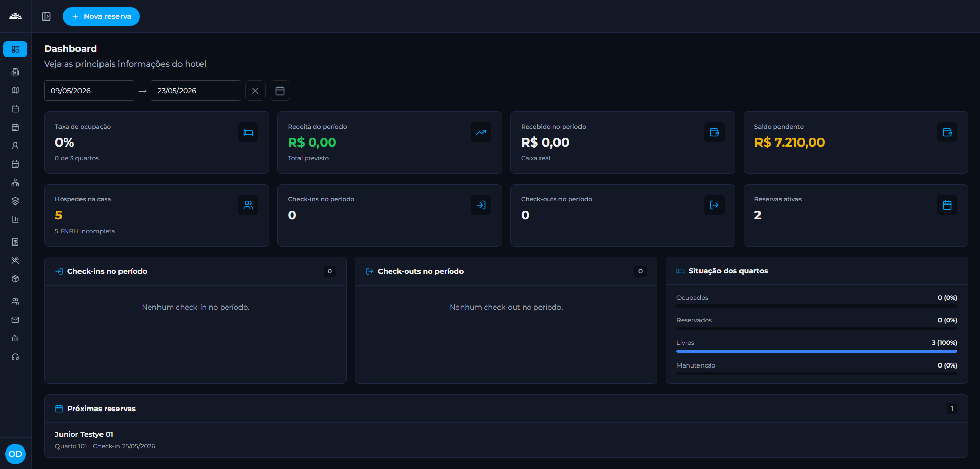Open the mail envelope icon in sidebar
Image resolution: width=980 pixels, height=469 pixels.
15,320
